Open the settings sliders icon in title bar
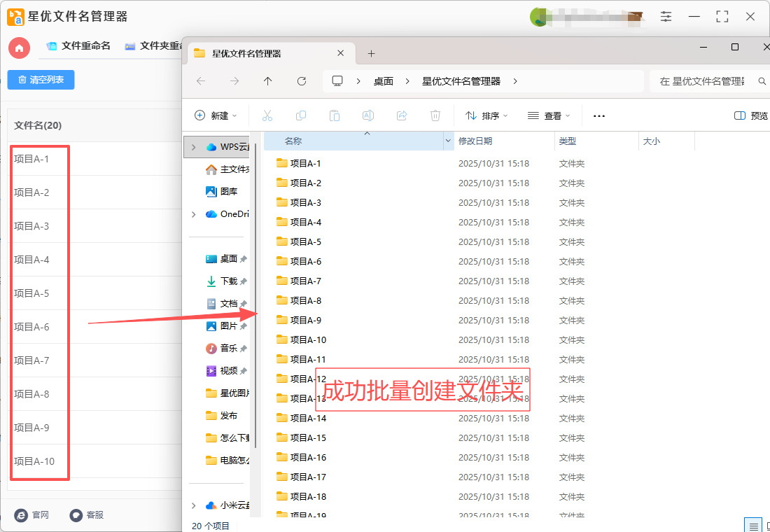The width and height of the screenshot is (770, 532). point(666,17)
